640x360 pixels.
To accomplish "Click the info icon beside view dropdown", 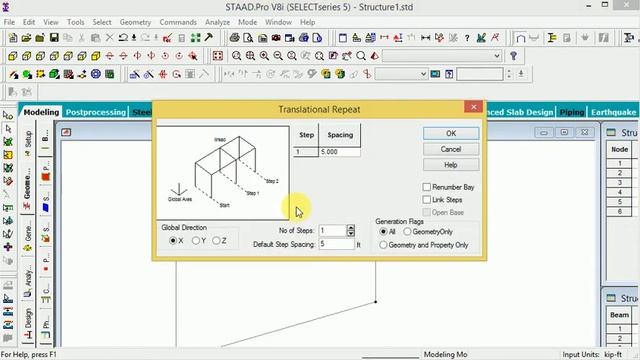I will pos(513,56).
